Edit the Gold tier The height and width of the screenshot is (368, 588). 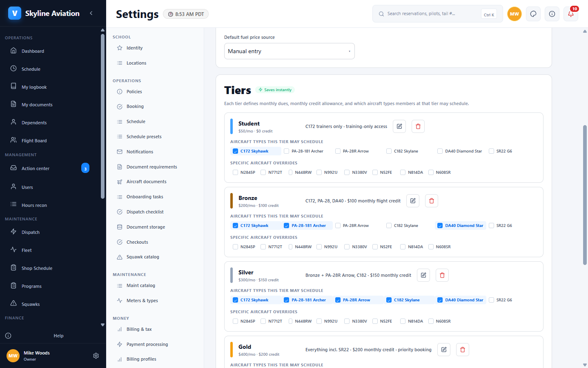pos(444,350)
